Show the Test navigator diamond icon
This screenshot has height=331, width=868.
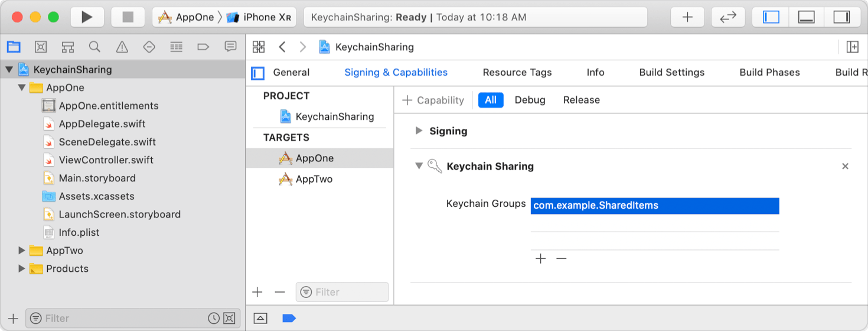point(149,47)
